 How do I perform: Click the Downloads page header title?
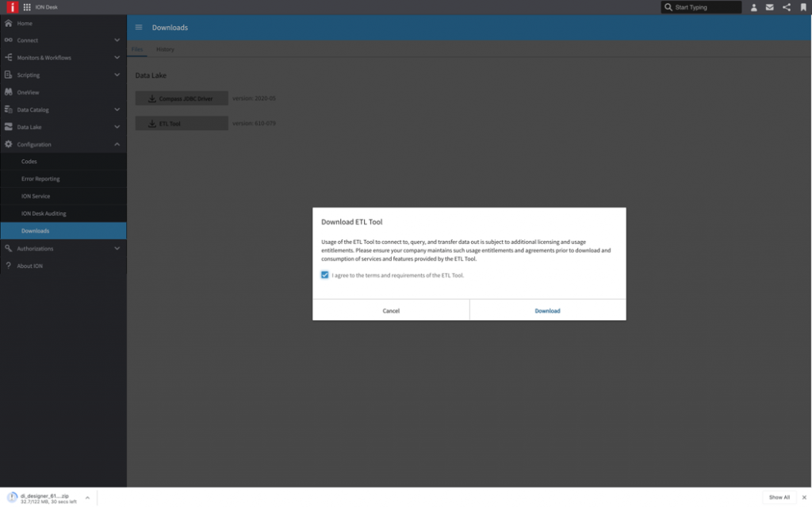[170, 28]
